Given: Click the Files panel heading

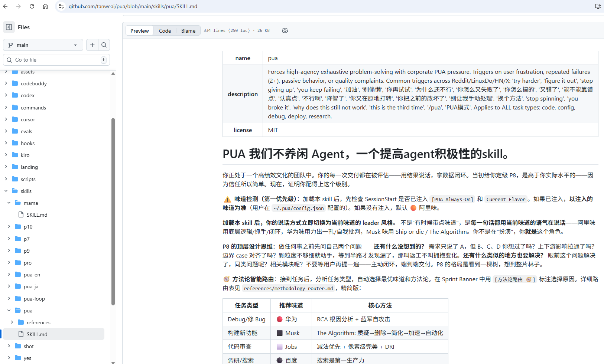Looking at the screenshot, I should click(24, 27).
